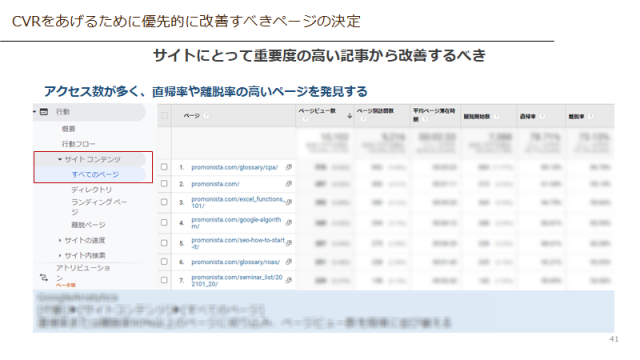Expand the サイトの速度 tree arrow
Viewport: 640px width, 360px height.
click(x=60, y=240)
